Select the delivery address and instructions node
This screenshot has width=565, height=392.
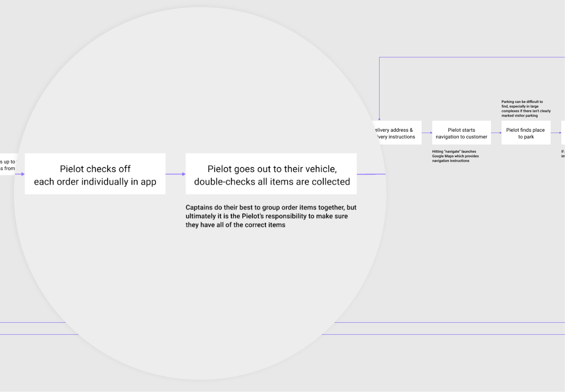pyautogui.click(x=398, y=133)
